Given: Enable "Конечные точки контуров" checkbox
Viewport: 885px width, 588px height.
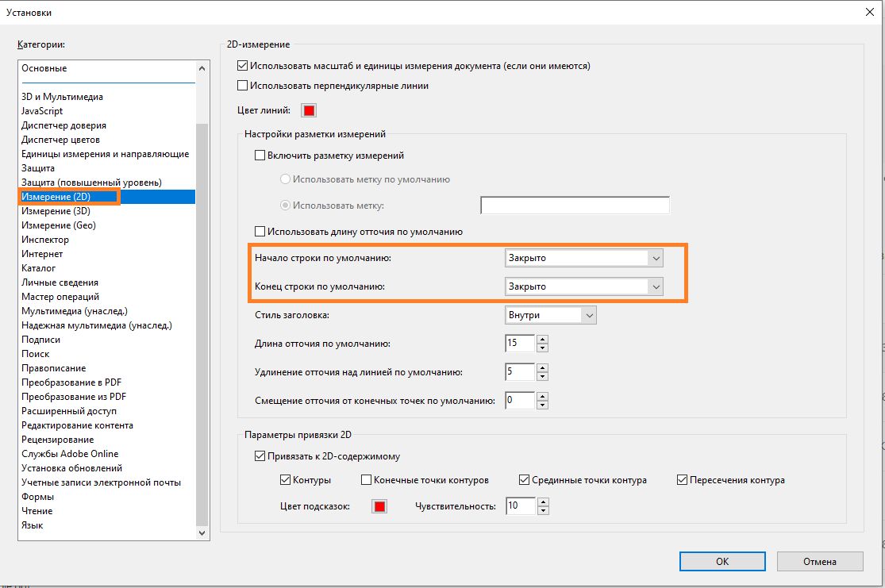Looking at the screenshot, I should (x=367, y=480).
